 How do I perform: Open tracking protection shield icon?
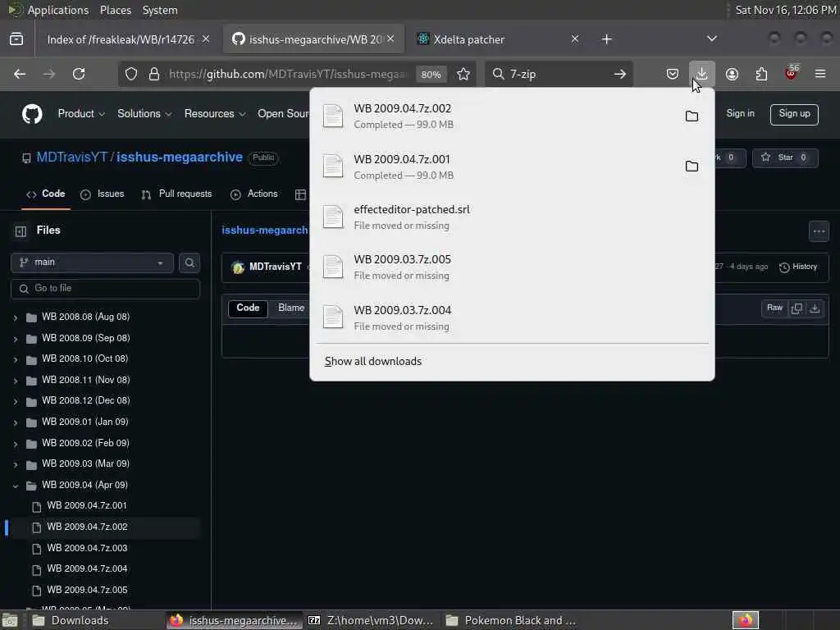(131, 74)
